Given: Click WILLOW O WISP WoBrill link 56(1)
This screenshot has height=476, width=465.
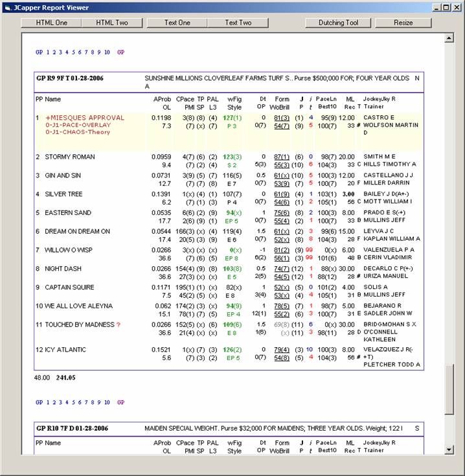Looking at the screenshot, I should [x=282, y=258].
